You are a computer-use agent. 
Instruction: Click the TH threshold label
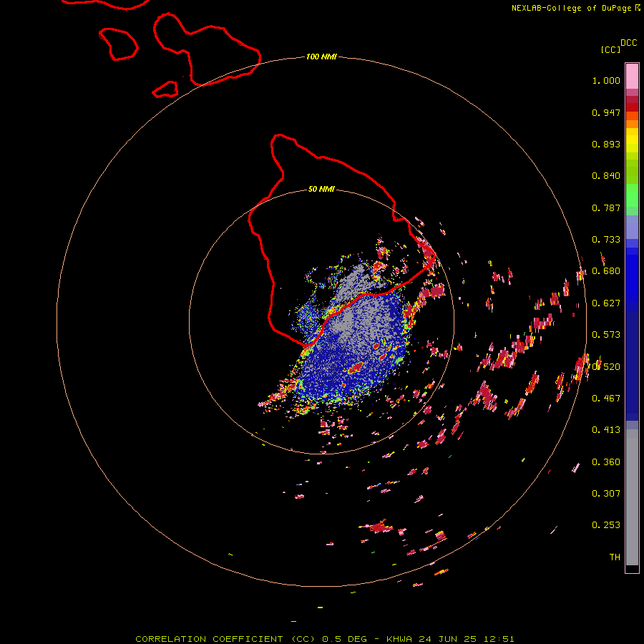(615, 557)
